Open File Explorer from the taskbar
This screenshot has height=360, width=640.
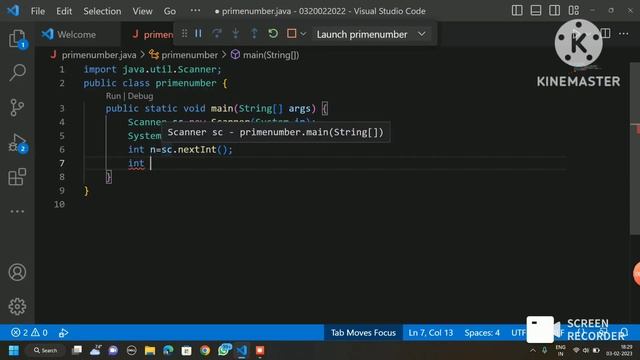click(150, 350)
